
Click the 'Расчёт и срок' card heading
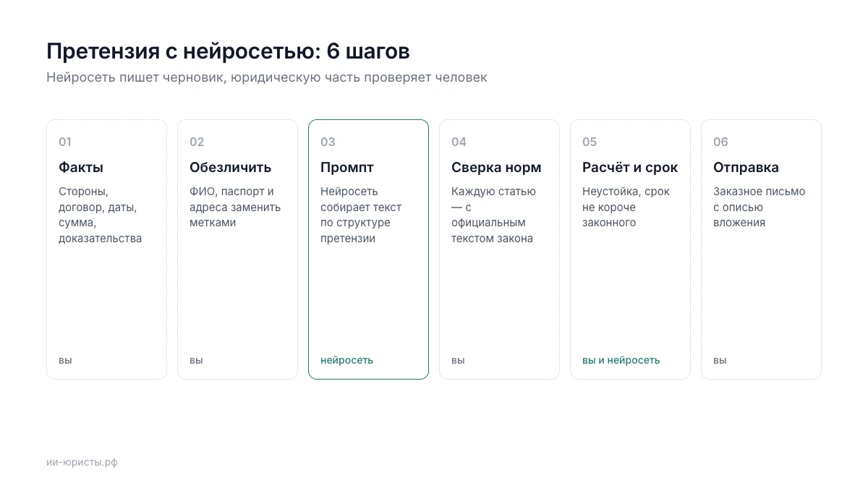(630, 168)
